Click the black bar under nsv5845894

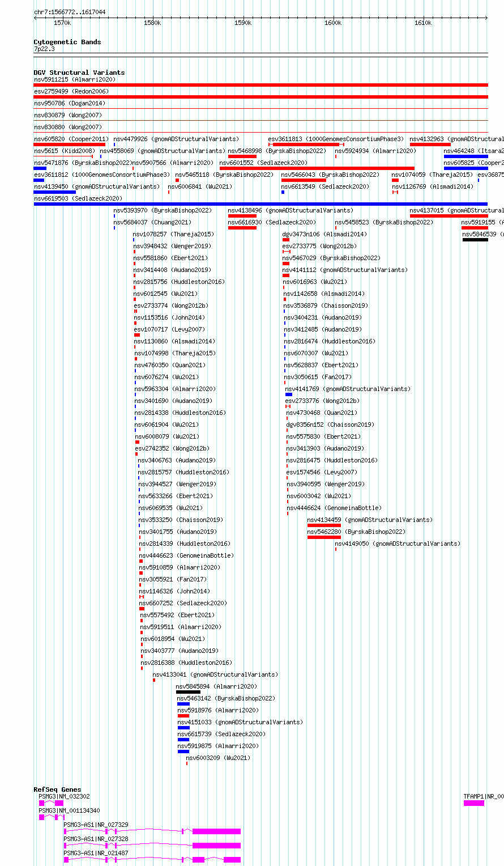[x=188, y=691]
